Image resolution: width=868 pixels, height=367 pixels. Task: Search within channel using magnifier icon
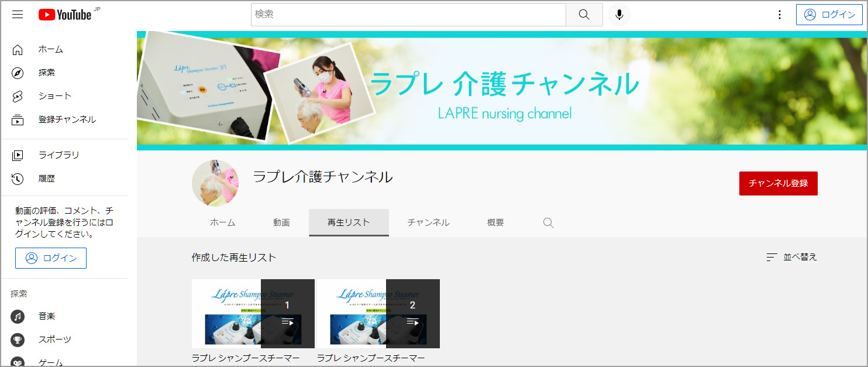click(x=548, y=222)
